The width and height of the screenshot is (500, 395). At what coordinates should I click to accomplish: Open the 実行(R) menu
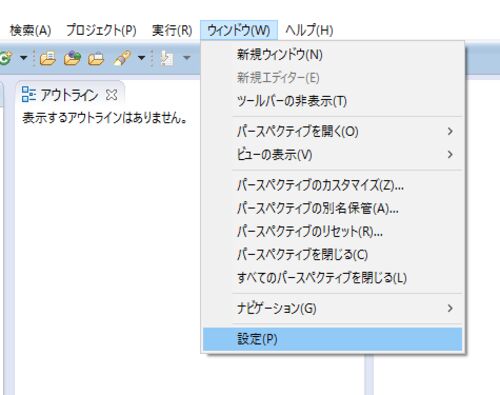tap(172, 31)
